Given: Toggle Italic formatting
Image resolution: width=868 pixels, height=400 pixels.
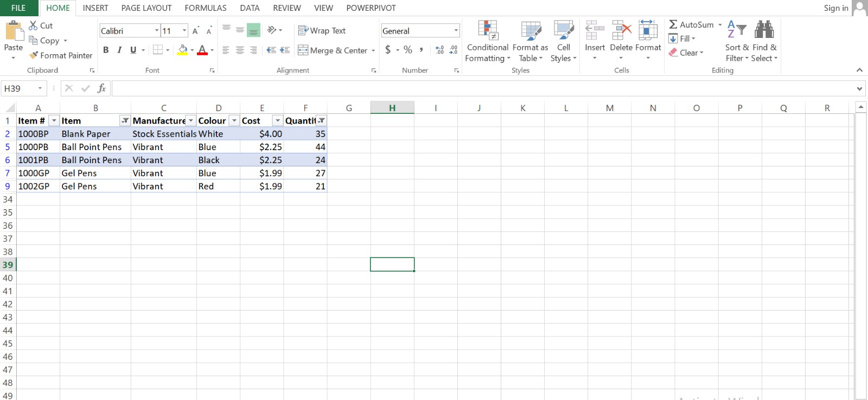Looking at the screenshot, I should (x=119, y=50).
